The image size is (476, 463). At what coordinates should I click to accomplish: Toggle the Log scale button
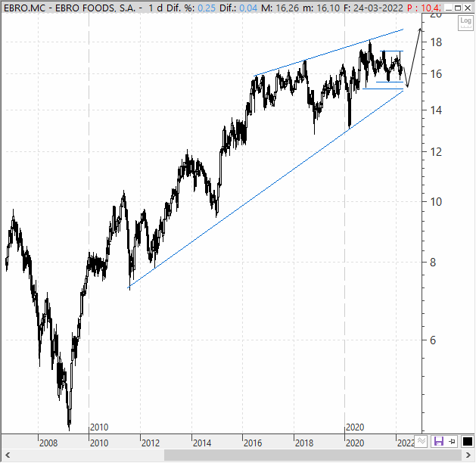(x=465, y=23)
